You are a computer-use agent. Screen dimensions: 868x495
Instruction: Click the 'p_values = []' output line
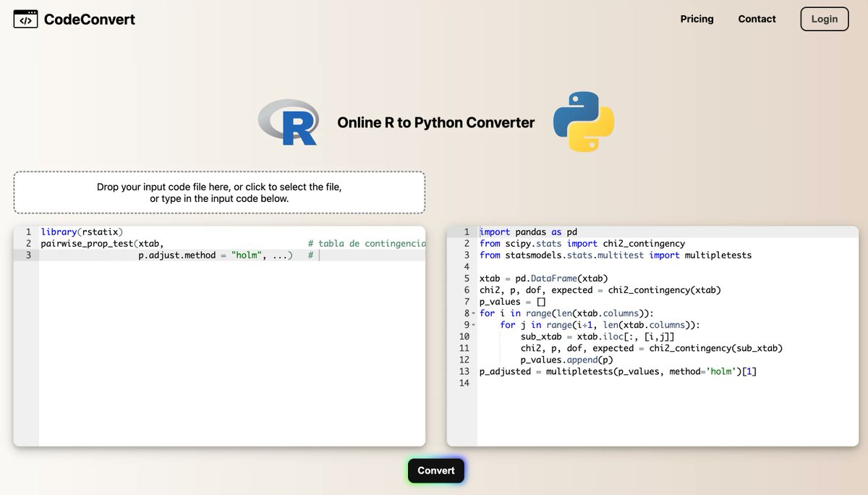tap(513, 302)
